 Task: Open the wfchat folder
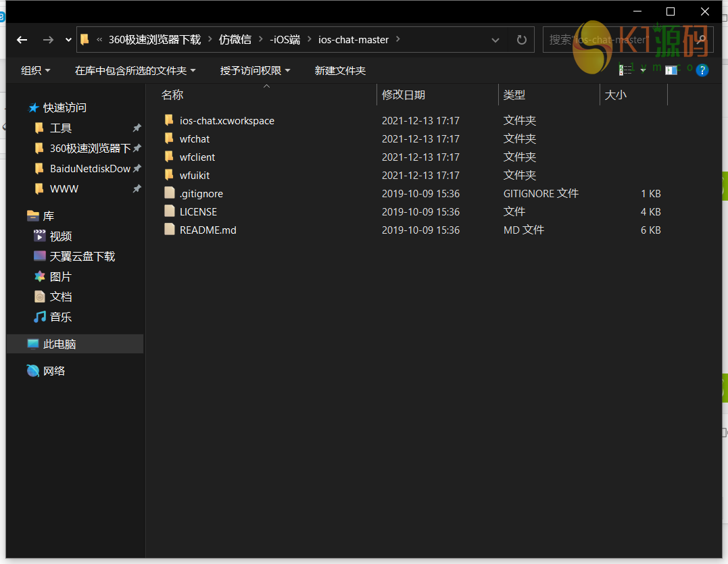pyautogui.click(x=195, y=139)
